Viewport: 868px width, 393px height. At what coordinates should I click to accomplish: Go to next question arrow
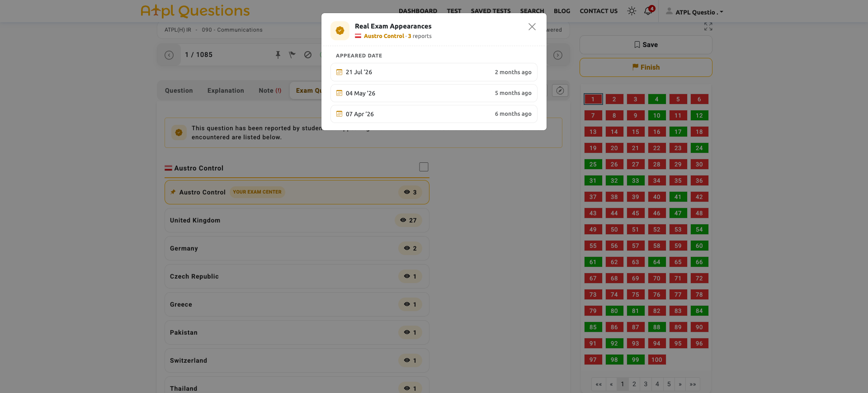558,55
